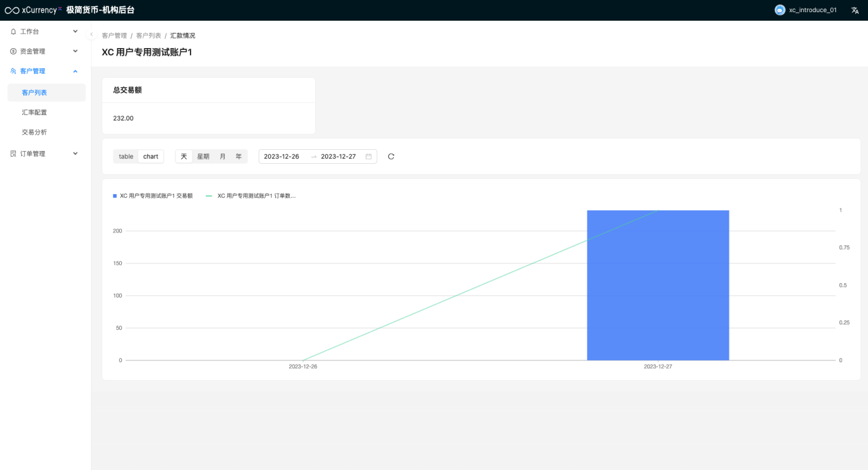Expand the 订单管理 menu chevron
Viewport: 868px width, 470px height.
pyautogui.click(x=75, y=154)
